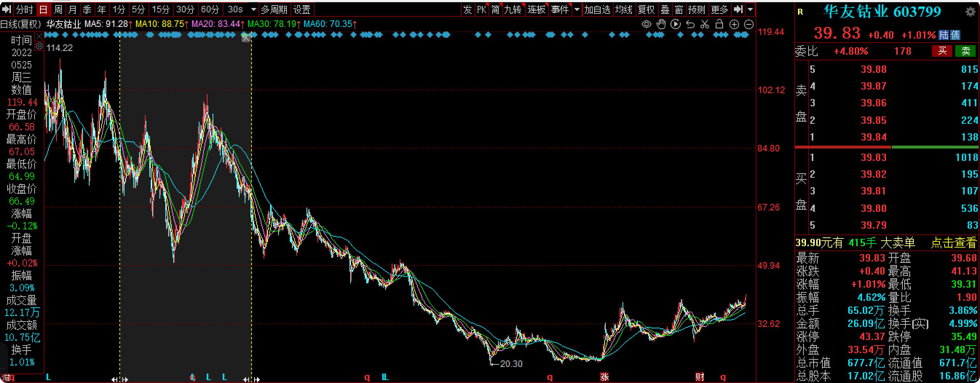Open chart 设置 settings
Viewport: 980px width, 383px height.
pos(302,9)
